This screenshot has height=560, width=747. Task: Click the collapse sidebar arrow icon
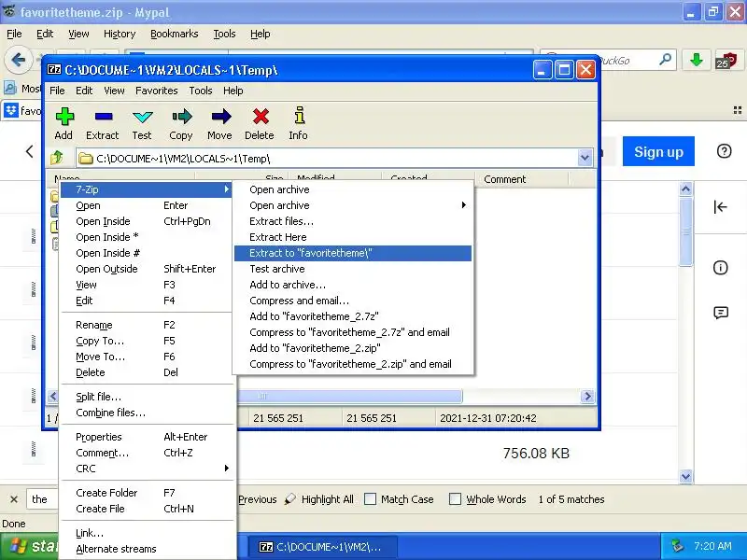click(720, 206)
